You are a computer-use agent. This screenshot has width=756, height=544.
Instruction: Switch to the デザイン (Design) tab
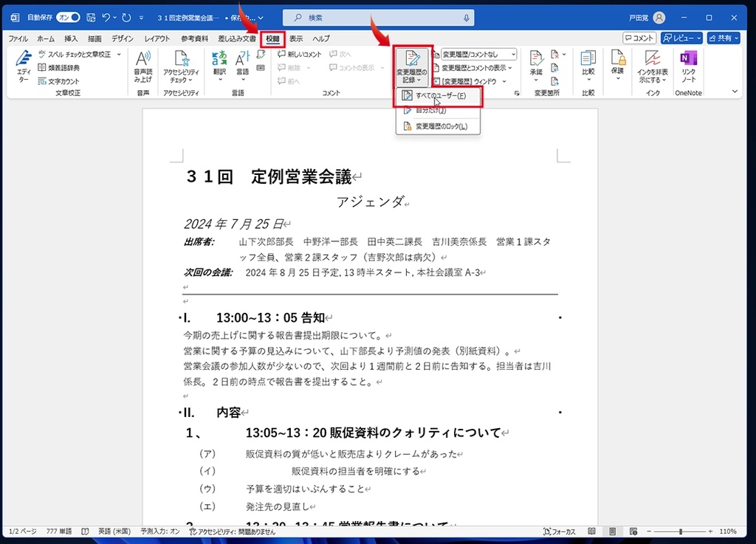(x=123, y=38)
